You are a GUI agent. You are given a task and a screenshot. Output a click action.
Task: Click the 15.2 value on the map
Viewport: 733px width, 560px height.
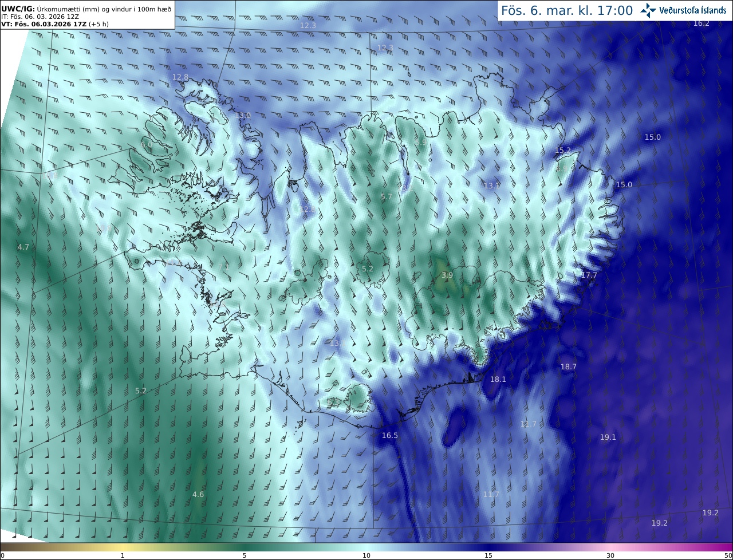(x=563, y=150)
